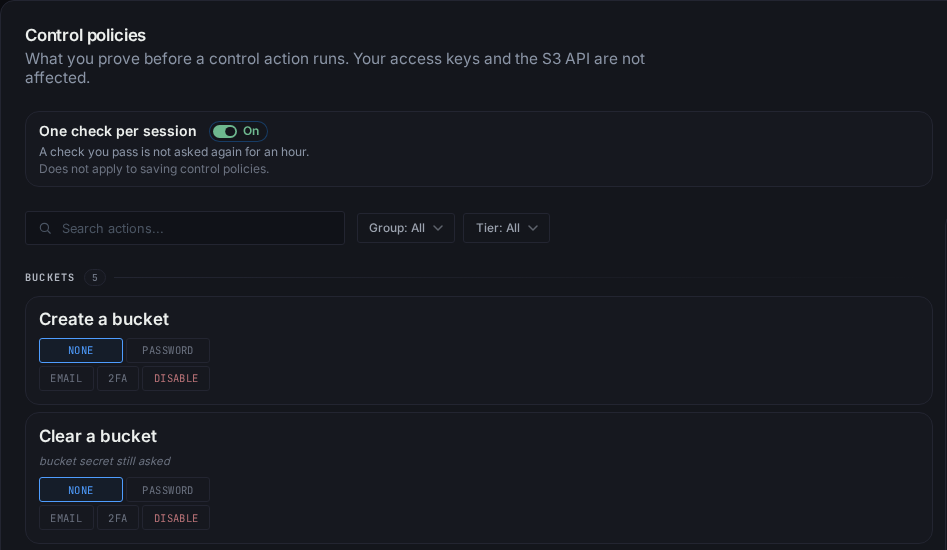Image resolution: width=947 pixels, height=550 pixels.
Task: Click the Create a bucket title
Action: click(104, 319)
